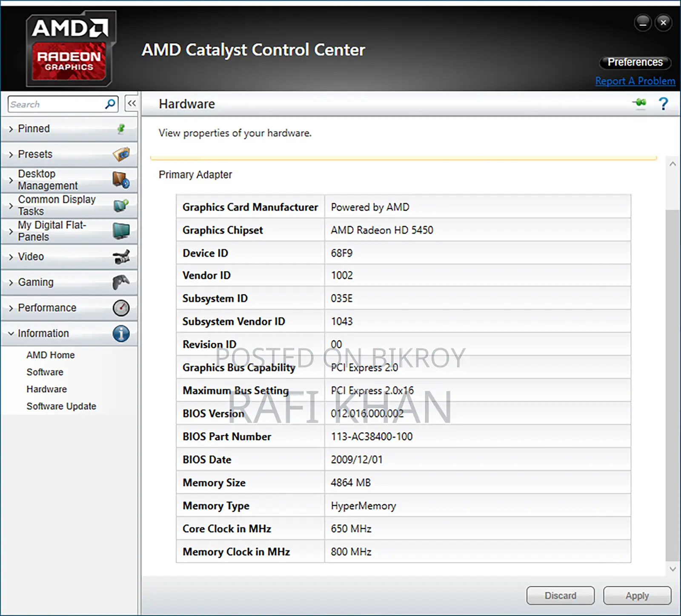Click the Primary Adapter heading
The height and width of the screenshot is (616, 681).
(195, 174)
